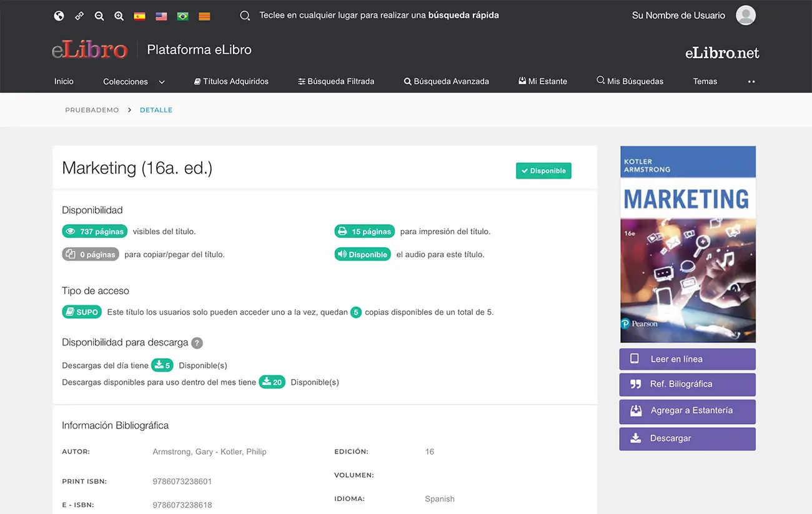
Task: Click the download availability help icon
Action: [x=197, y=343]
